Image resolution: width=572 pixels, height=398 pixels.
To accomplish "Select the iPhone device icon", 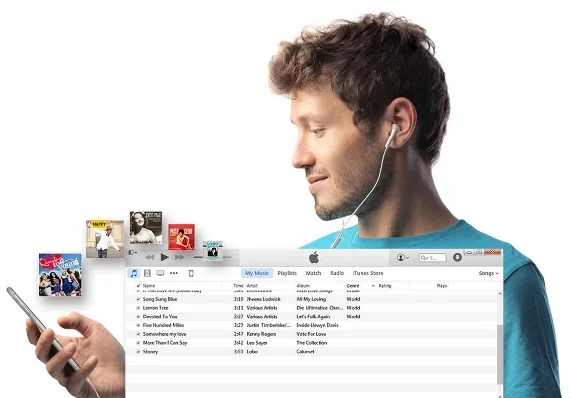I will pos(191,273).
